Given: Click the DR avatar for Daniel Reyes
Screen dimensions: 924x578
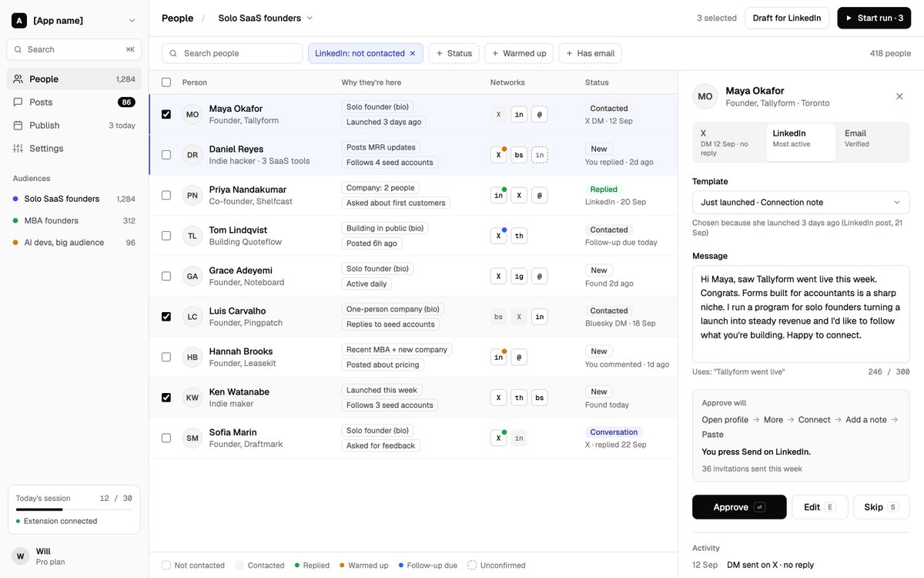Looking at the screenshot, I should coord(192,155).
